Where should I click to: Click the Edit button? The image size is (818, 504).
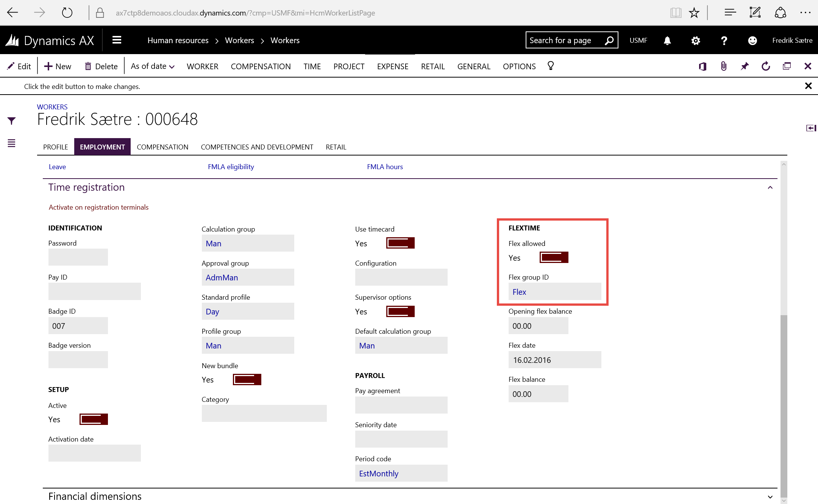(x=19, y=67)
